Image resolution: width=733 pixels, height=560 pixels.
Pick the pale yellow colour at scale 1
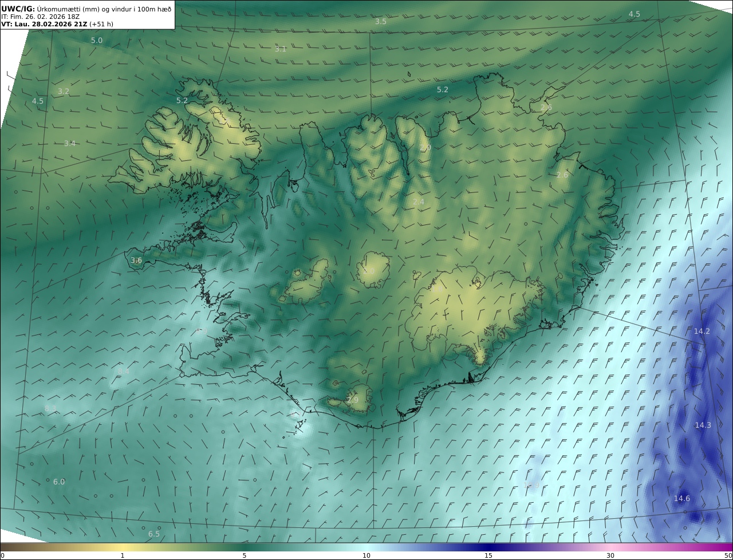(x=123, y=547)
